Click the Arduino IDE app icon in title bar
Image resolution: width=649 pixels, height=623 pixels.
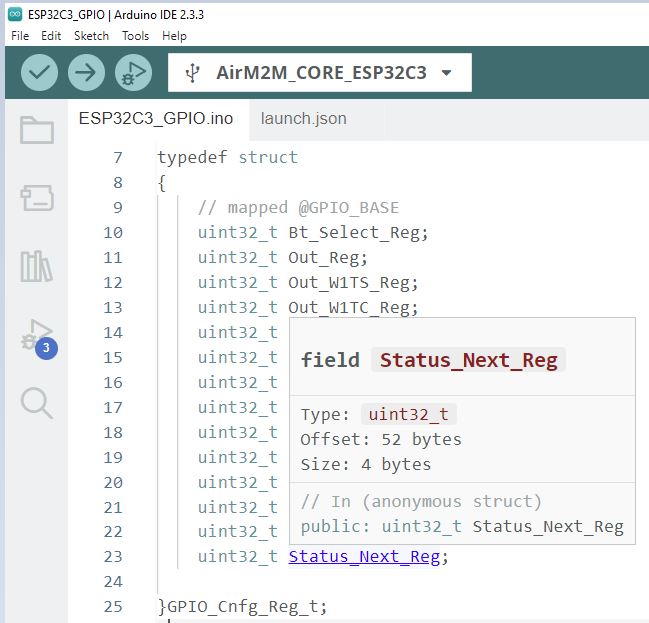click(15, 14)
